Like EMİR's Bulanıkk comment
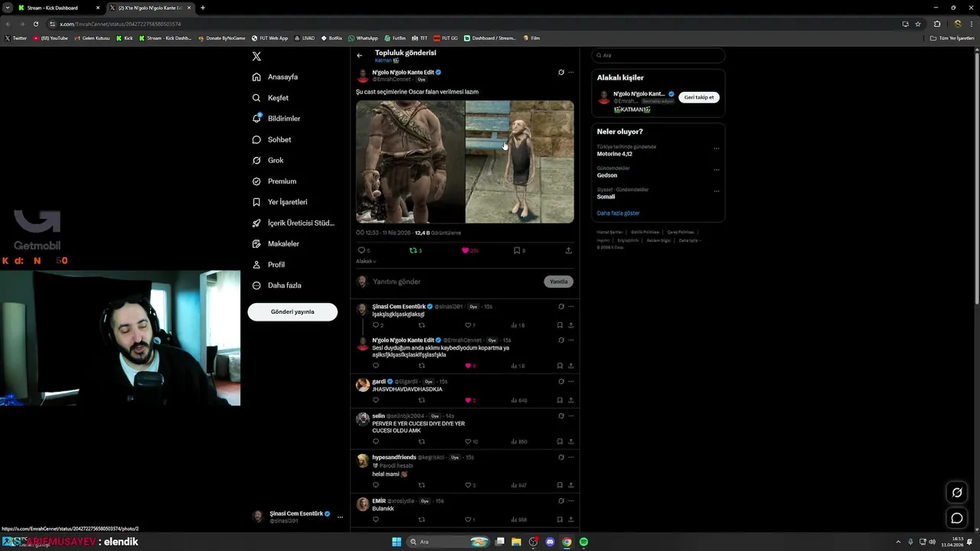This screenshot has height=551, width=980. [470, 520]
